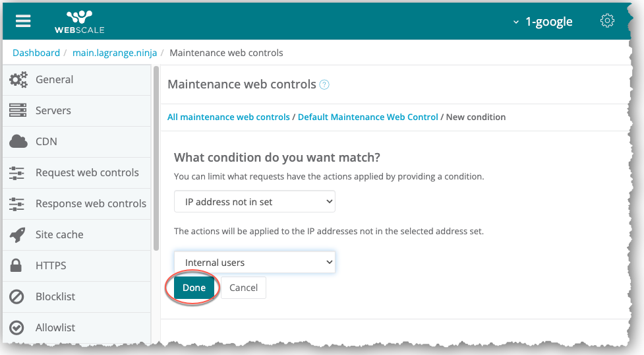Viewport: 644px width, 355px height.
Task: Open the 'Internal users' address set dropdown
Action: 254,263
